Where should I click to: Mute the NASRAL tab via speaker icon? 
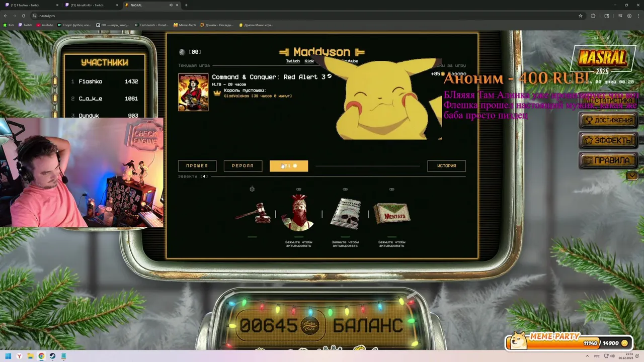pyautogui.click(x=171, y=5)
